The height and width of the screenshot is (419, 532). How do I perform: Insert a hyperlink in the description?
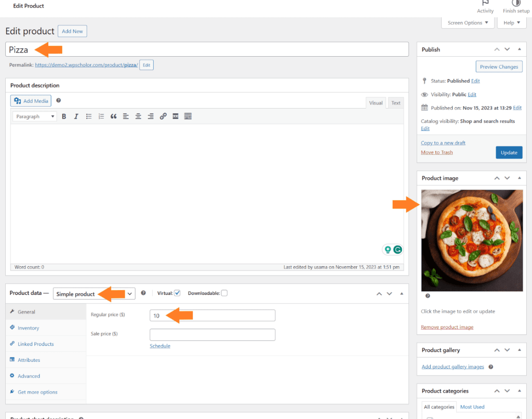(x=163, y=116)
